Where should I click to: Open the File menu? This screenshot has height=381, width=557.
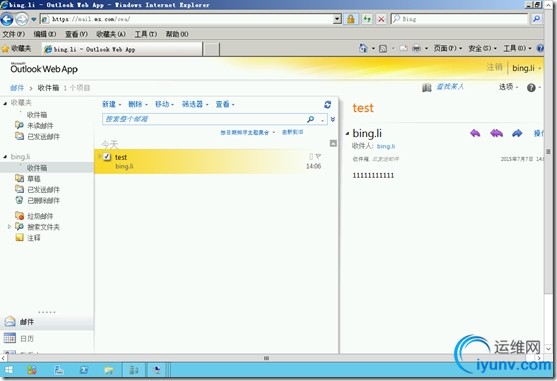[x=13, y=34]
